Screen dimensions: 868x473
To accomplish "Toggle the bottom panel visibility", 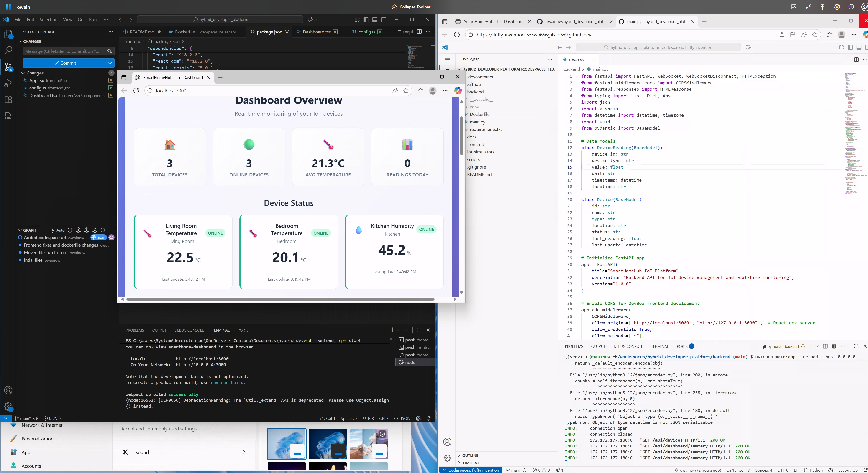I will click(x=375, y=20).
